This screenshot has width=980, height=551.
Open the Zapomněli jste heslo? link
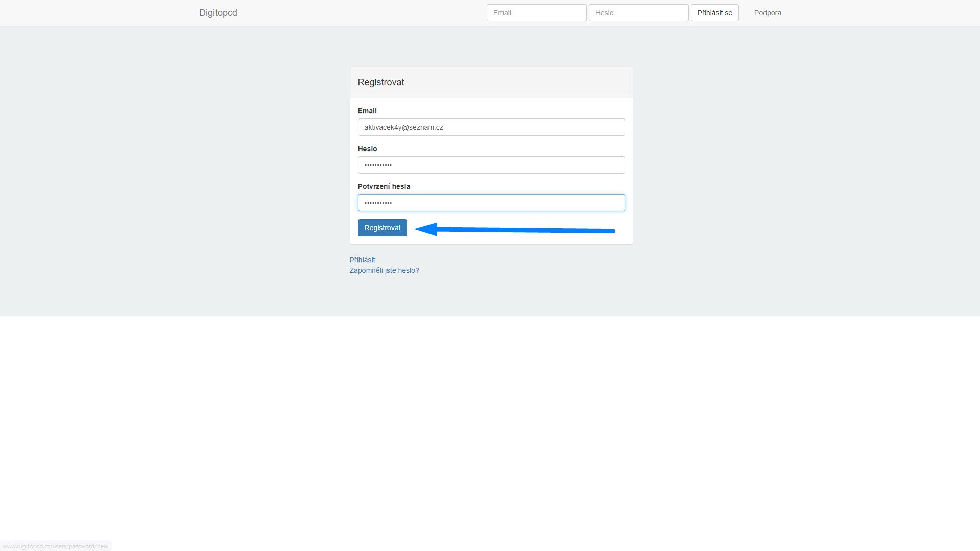click(x=384, y=270)
